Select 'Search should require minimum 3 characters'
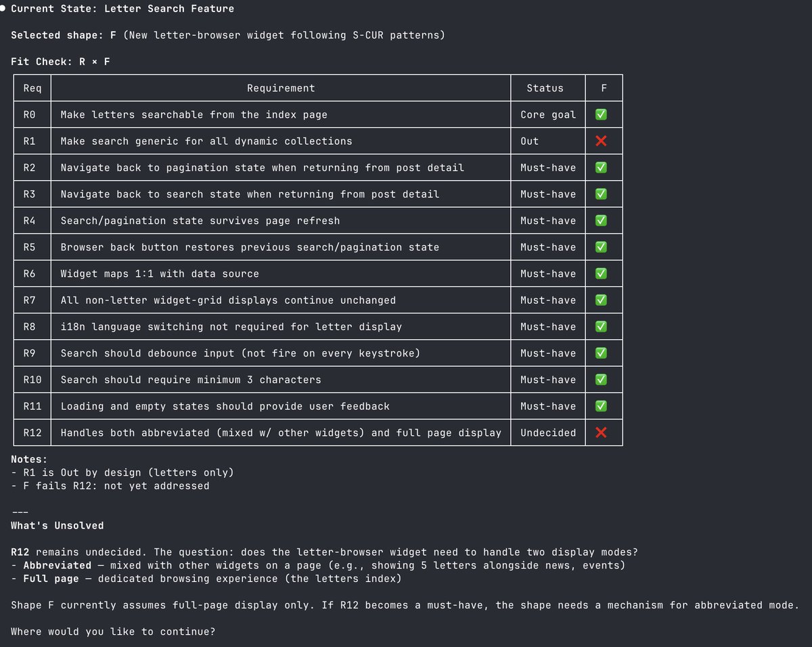 (191, 380)
